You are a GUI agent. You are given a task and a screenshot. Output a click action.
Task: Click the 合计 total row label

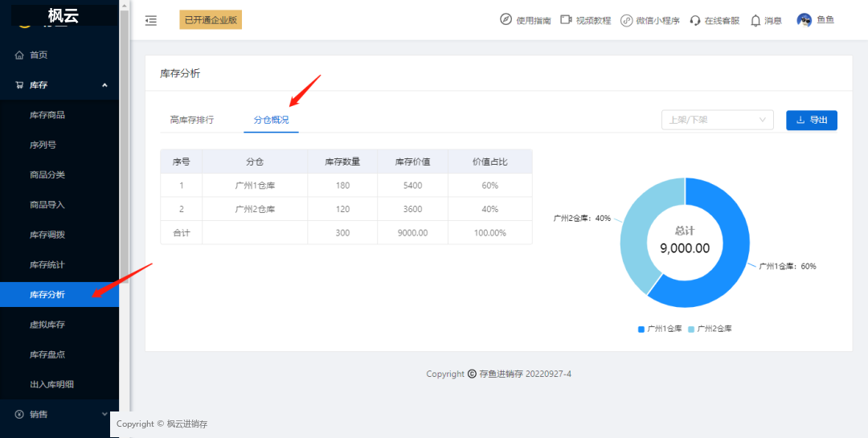click(182, 233)
